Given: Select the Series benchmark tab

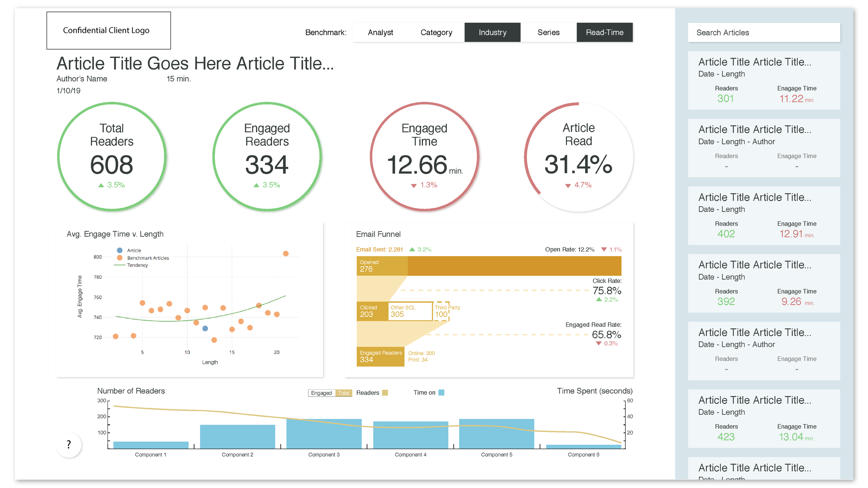Looking at the screenshot, I should point(548,32).
